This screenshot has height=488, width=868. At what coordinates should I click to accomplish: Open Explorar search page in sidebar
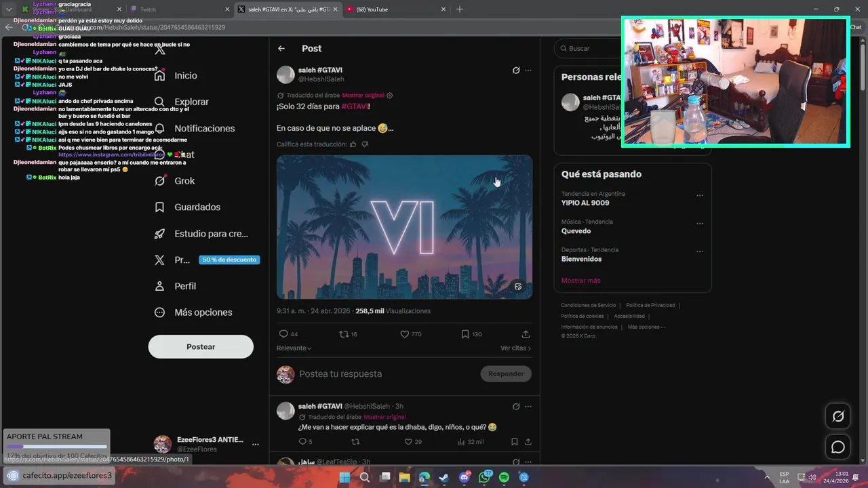pyautogui.click(x=181, y=102)
